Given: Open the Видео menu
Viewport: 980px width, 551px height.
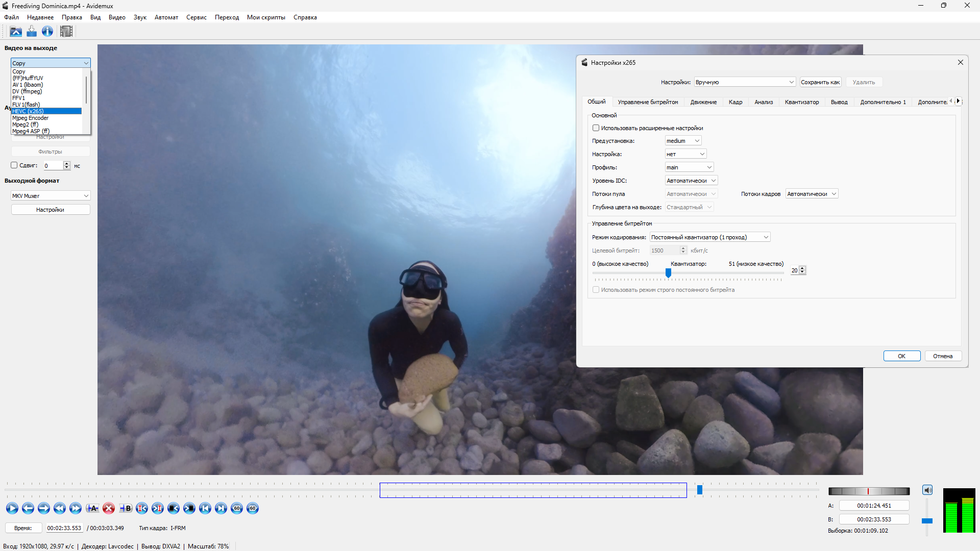Looking at the screenshot, I should click(x=117, y=17).
